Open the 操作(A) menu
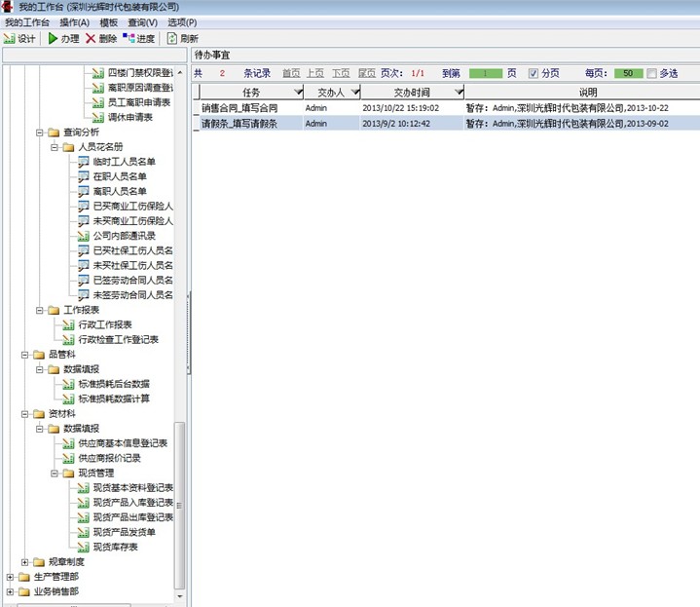Image resolution: width=700 pixels, height=607 pixels. point(74,22)
